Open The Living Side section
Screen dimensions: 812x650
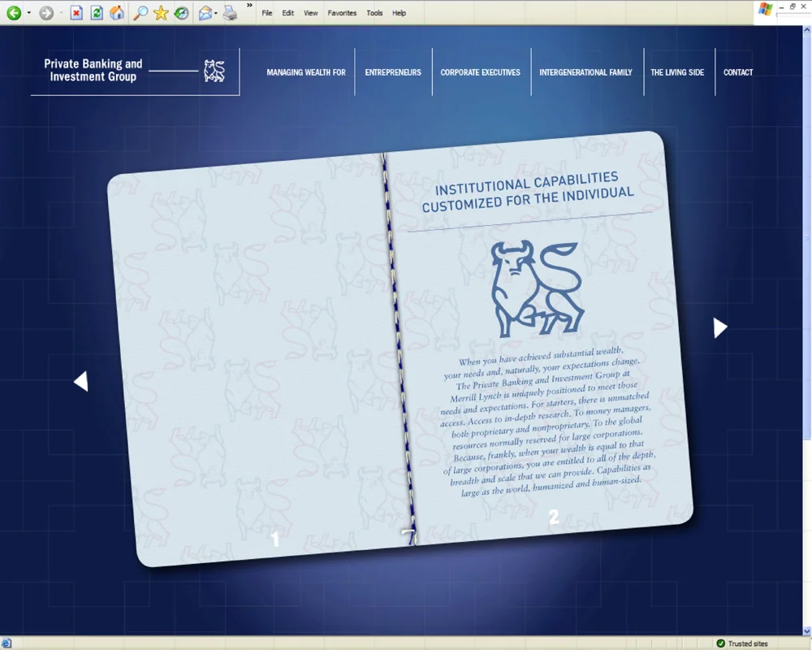[x=677, y=72]
